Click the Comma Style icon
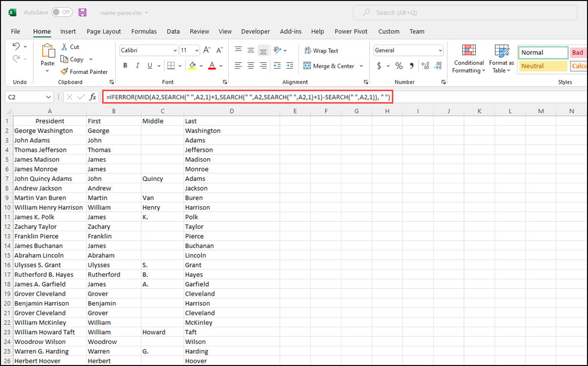This screenshot has height=366, width=588. pos(412,65)
